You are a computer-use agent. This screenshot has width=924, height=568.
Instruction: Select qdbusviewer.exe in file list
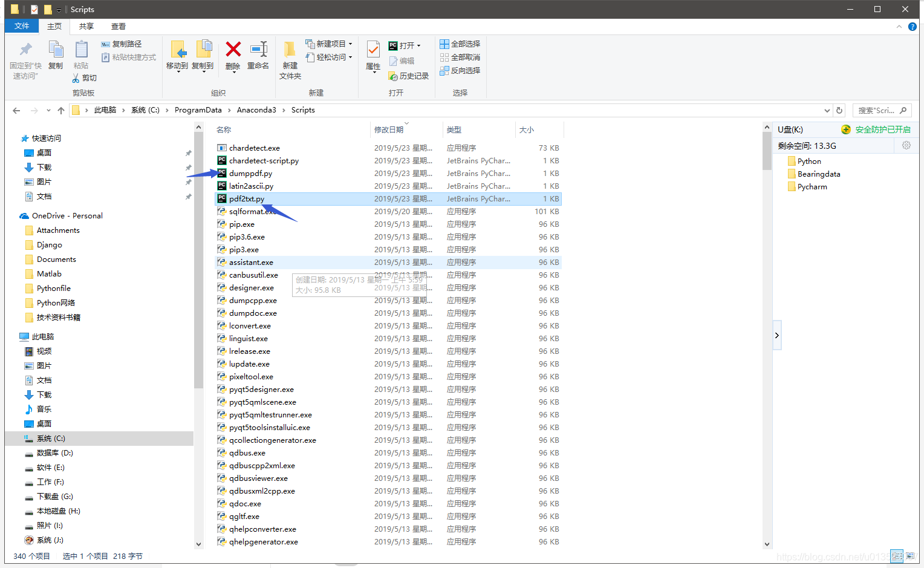[x=258, y=478]
